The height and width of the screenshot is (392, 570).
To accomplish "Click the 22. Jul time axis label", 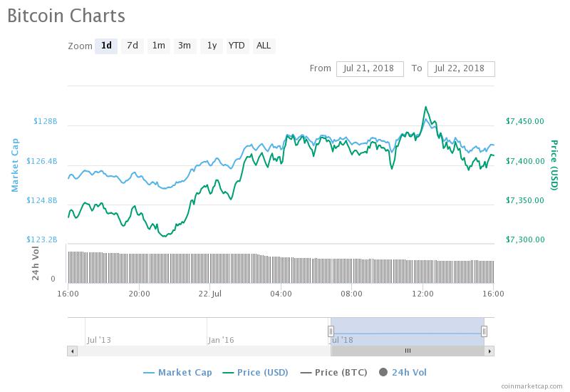I will (x=209, y=294).
